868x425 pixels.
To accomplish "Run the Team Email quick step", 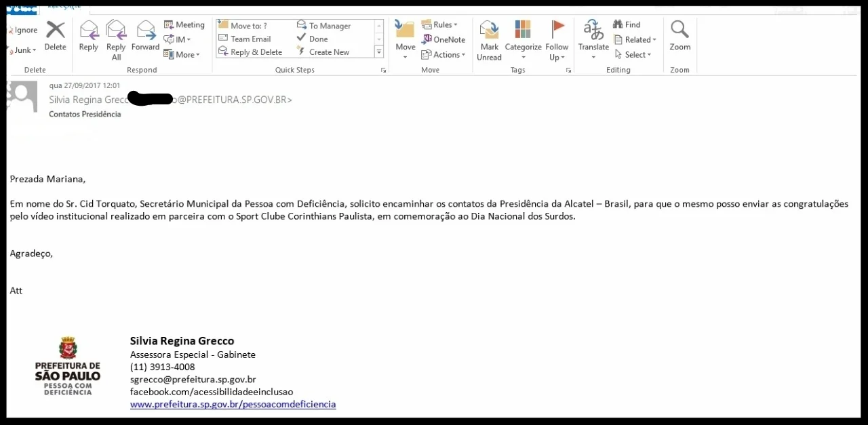I will click(245, 39).
